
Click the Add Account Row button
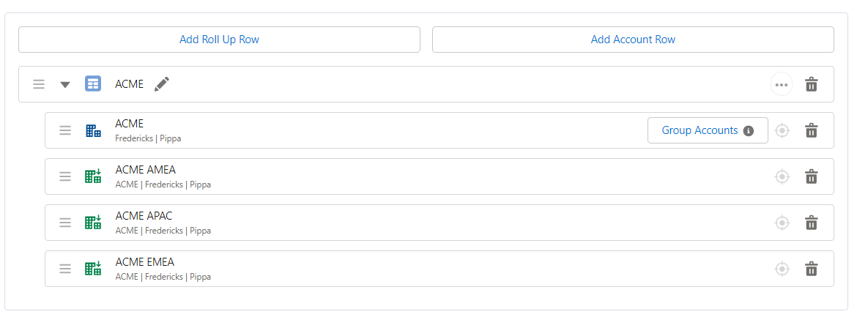coord(633,40)
